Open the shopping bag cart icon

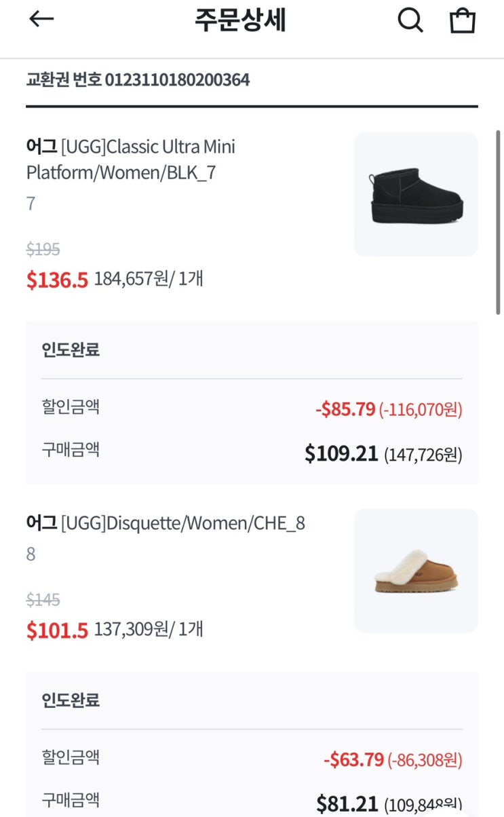pyautogui.click(x=463, y=20)
